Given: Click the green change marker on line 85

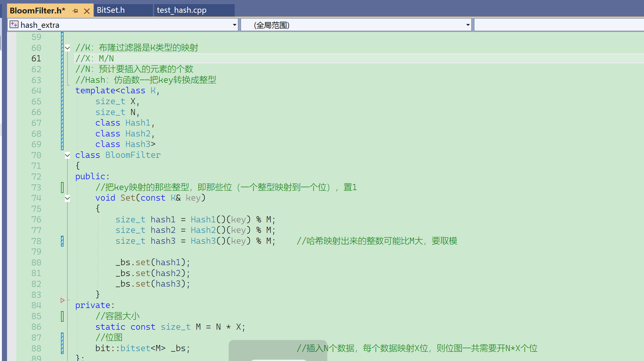Looking at the screenshot, I should pos(62,316).
